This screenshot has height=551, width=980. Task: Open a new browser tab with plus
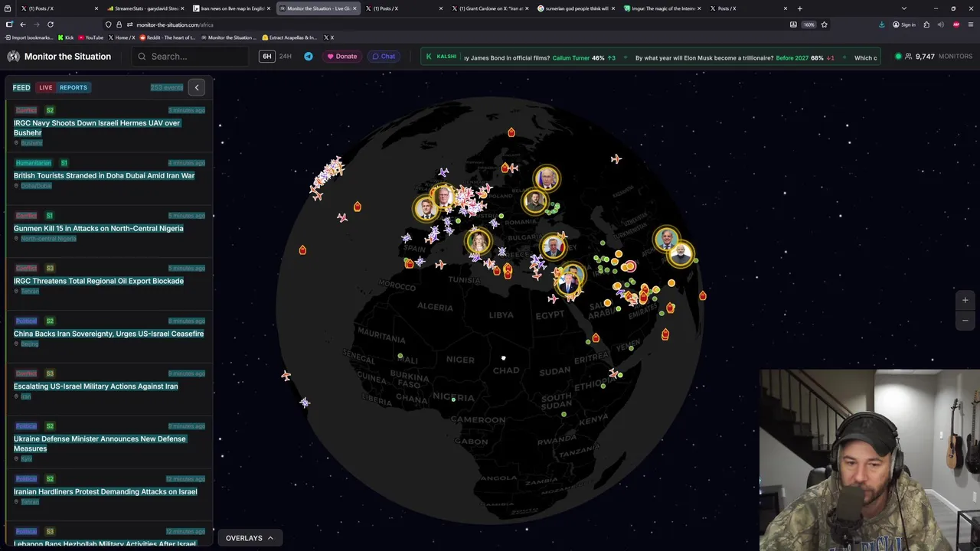pos(800,8)
